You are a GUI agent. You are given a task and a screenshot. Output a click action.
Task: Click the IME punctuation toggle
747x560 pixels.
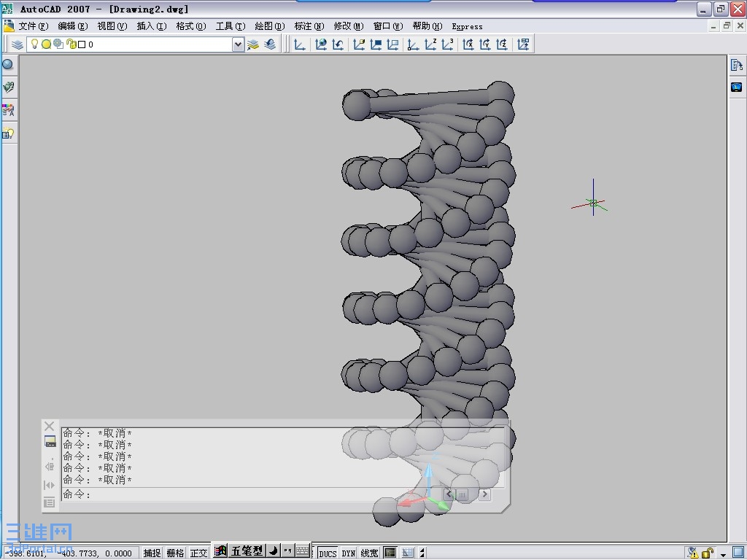click(287, 551)
